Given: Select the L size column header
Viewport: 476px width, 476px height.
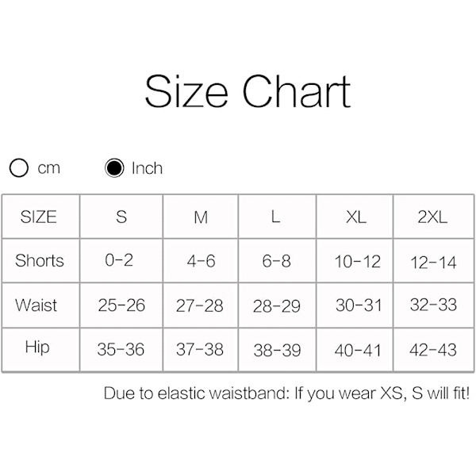Looking at the screenshot, I should click(276, 217).
